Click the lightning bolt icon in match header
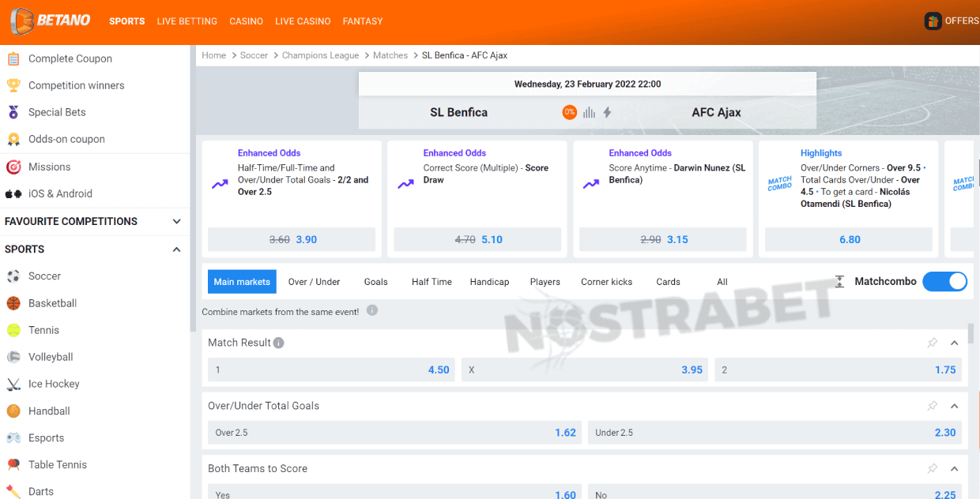This screenshot has height=499, width=980. [x=607, y=112]
